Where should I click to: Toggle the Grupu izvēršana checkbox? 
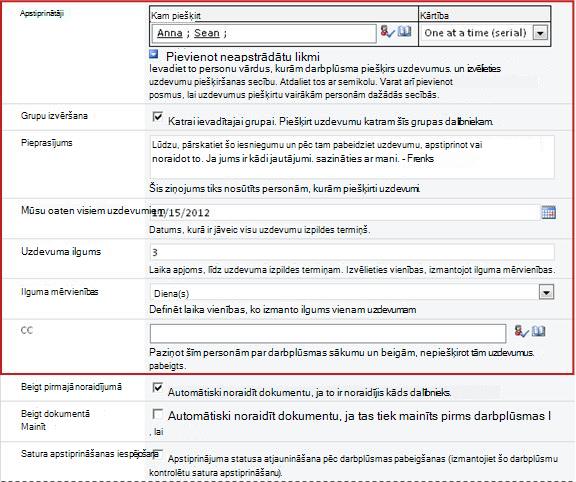(158, 117)
